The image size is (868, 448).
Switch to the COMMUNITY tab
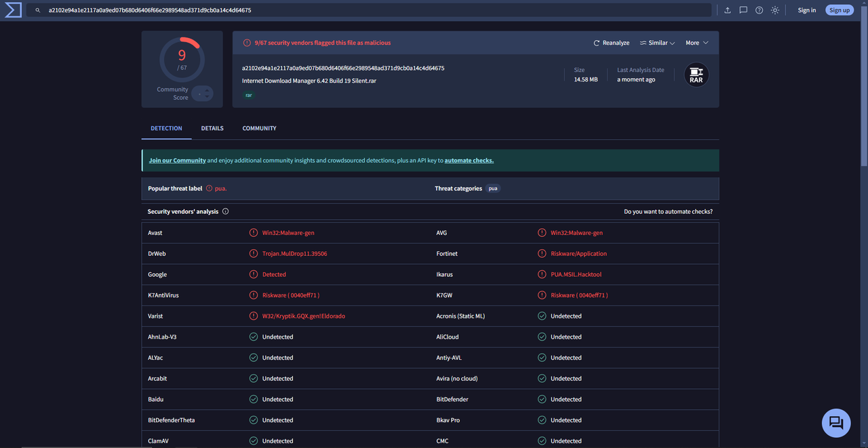(x=260, y=128)
